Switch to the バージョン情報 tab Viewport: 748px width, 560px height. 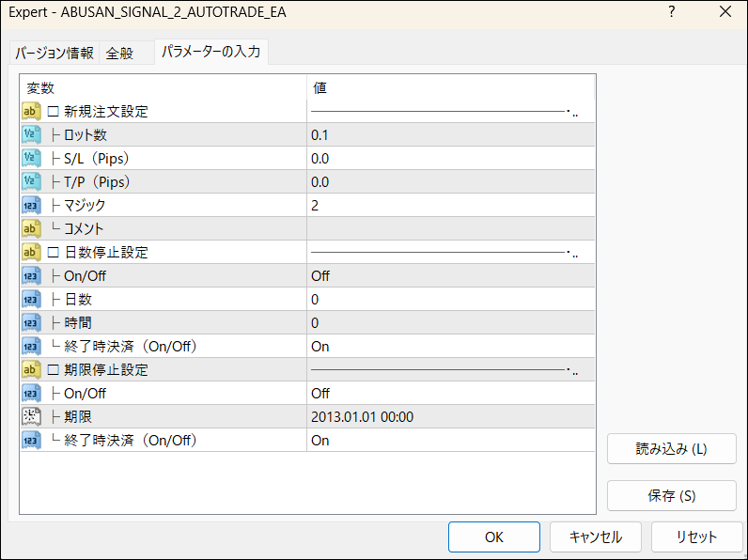[x=55, y=54]
